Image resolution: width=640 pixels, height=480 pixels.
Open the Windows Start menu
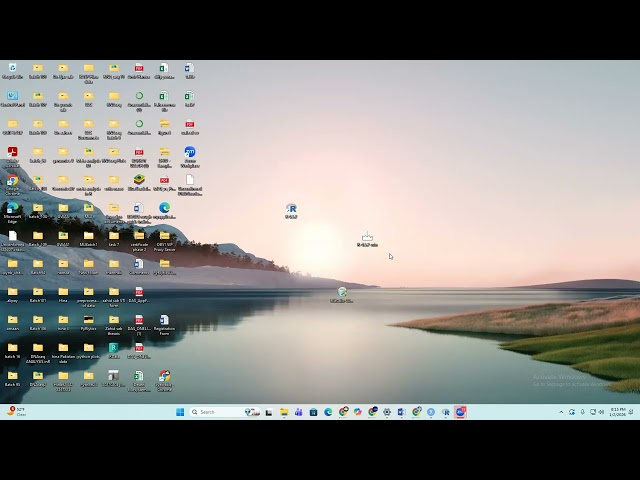(180, 412)
